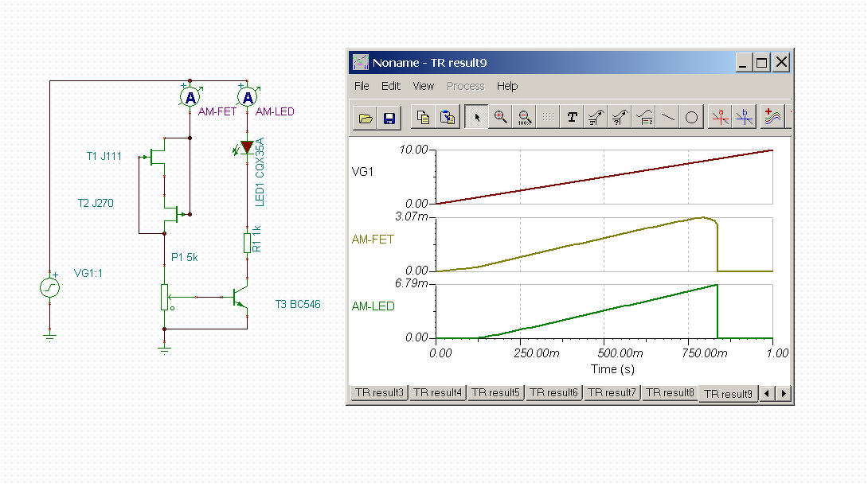Switch to the TR result8 tab

point(670,393)
